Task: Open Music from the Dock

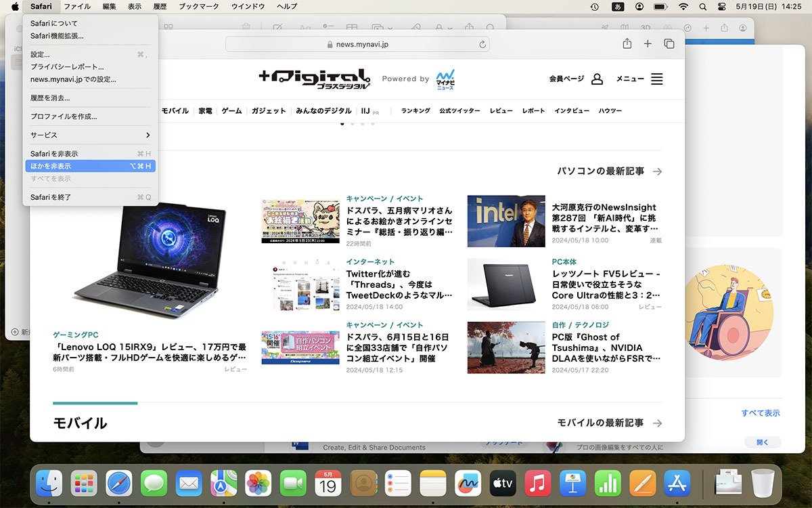Action: pyautogui.click(x=538, y=484)
